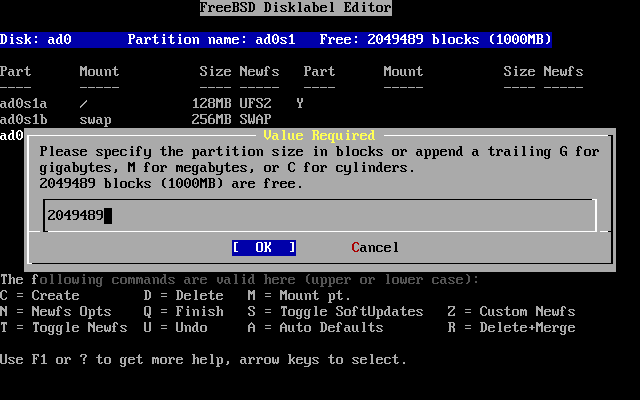This screenshot has width=640, height=400.
Task: Click 'Free: 2049489 blocks (1000MB)' in the header
Action: 436,40
